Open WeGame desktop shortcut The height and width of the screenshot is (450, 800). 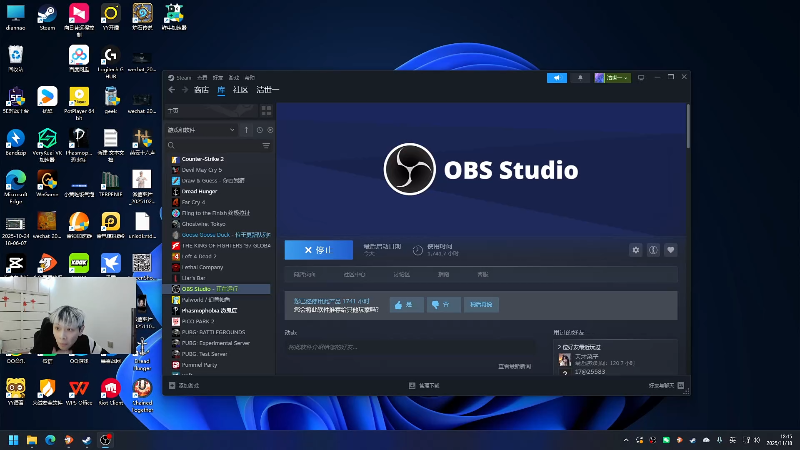47,184
